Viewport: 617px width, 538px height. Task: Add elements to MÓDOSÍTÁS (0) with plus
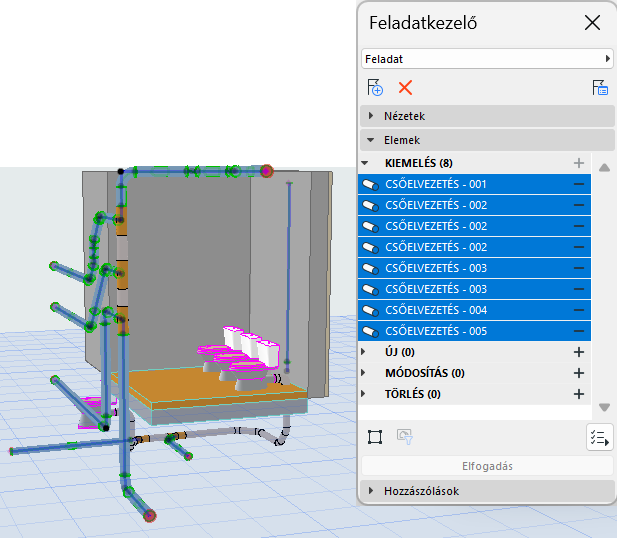click(x=578, y=373)
